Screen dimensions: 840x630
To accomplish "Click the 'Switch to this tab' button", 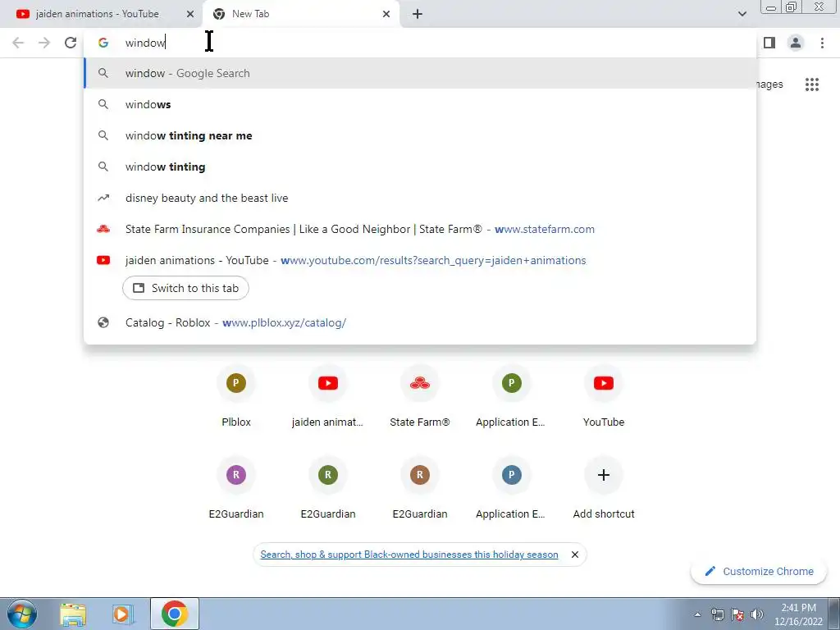I will (185, 288).
